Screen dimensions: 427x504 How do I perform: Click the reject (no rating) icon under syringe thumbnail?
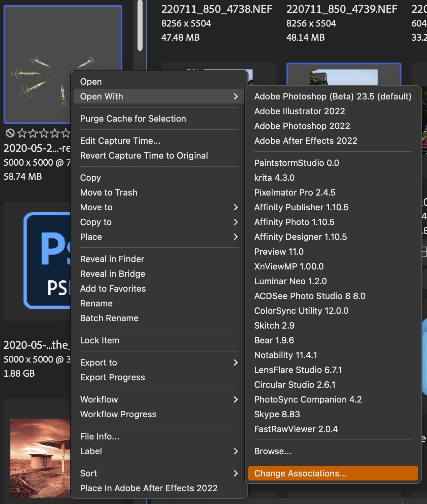tap(10, 133)
